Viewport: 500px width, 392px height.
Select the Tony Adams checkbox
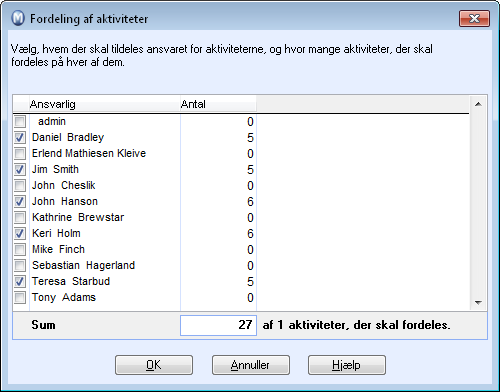20,297
